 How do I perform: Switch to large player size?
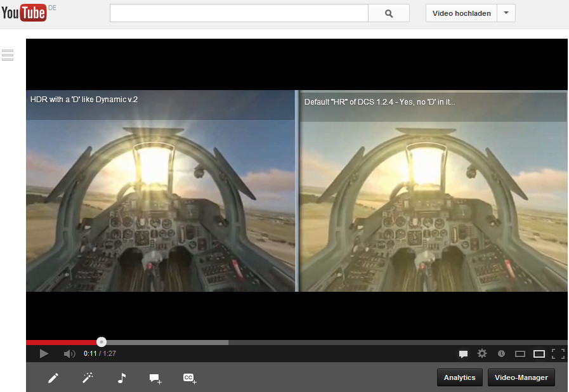click(539, 354)
